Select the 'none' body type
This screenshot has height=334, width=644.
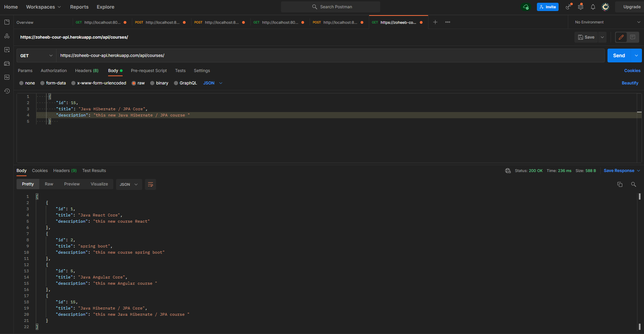(21, 83)
